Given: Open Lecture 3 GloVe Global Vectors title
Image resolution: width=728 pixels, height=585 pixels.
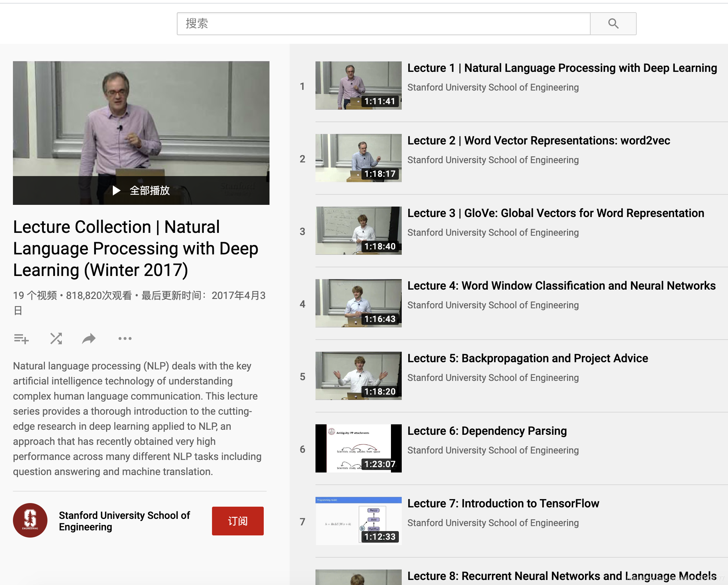Looking at the screenshot, I should click(x=556, y=213).
